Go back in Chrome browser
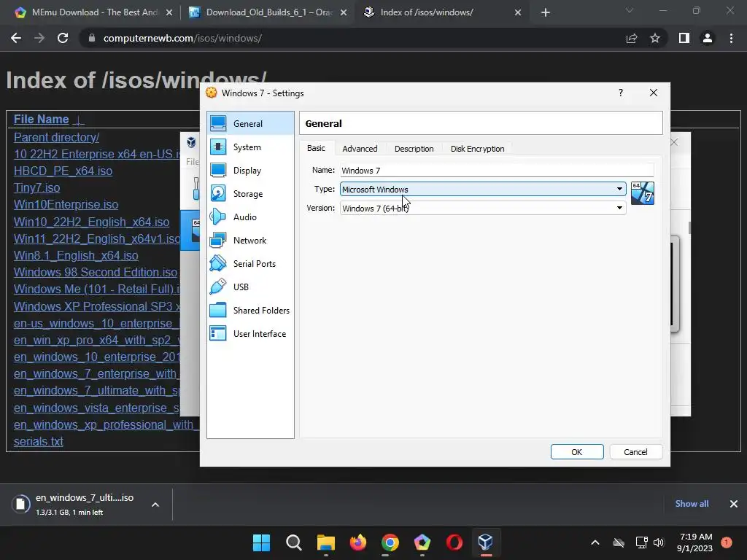 16,38
